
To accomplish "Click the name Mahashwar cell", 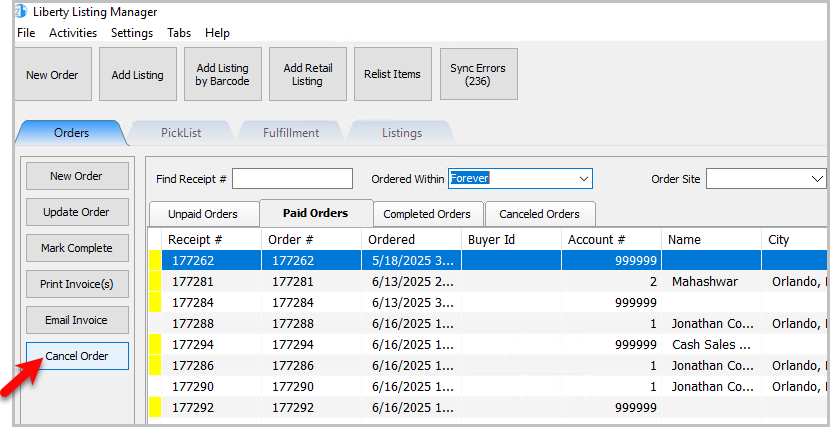I will [x=712, y=281].
